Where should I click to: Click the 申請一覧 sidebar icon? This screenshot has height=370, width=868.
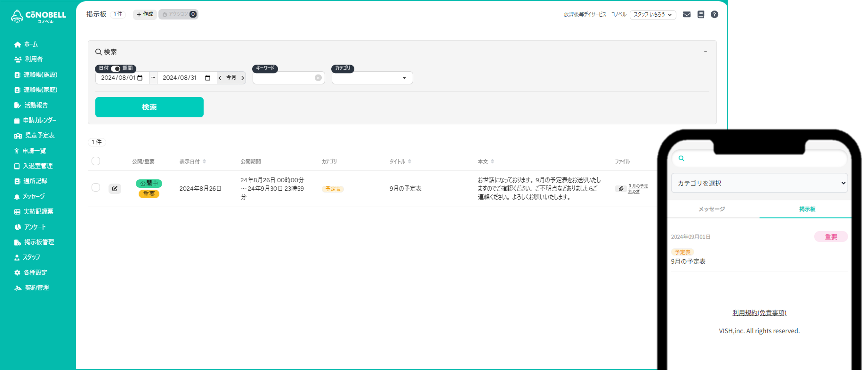pos(17,151)
